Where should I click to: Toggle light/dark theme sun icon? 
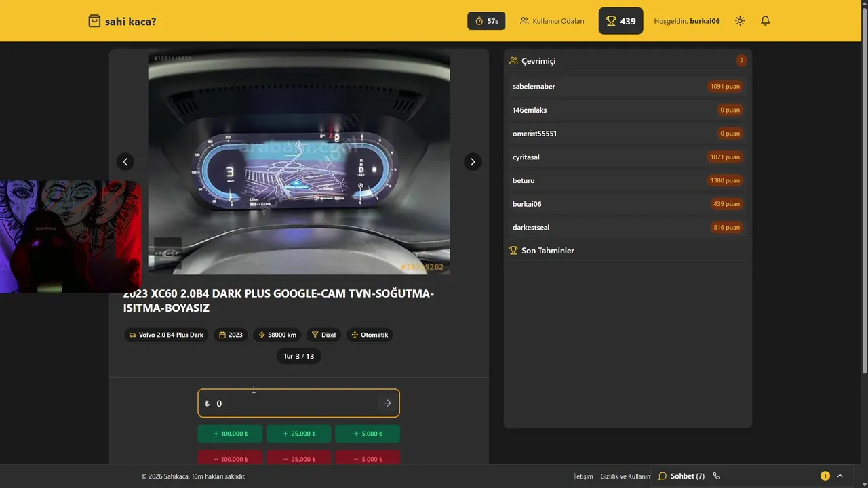(740, 21)
